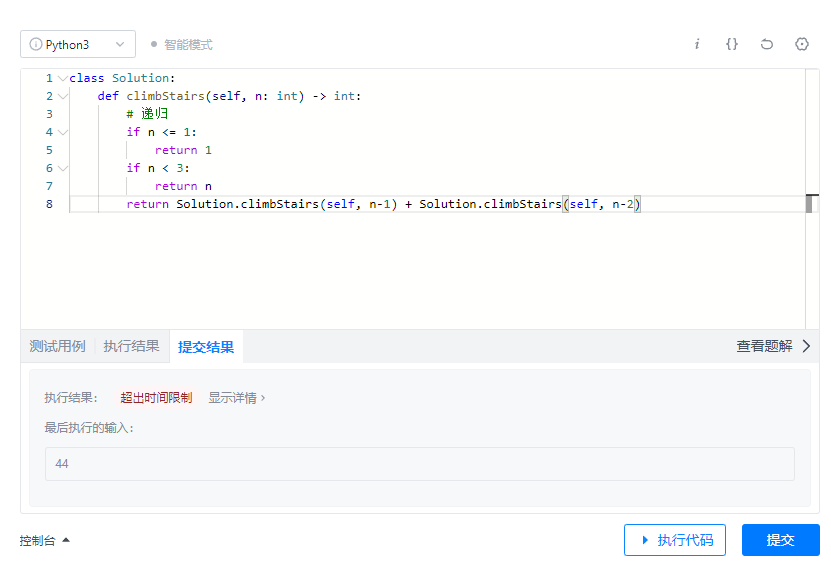Click 'return n' on line 7
Screen dimensions: 831x573
(183, 186)
